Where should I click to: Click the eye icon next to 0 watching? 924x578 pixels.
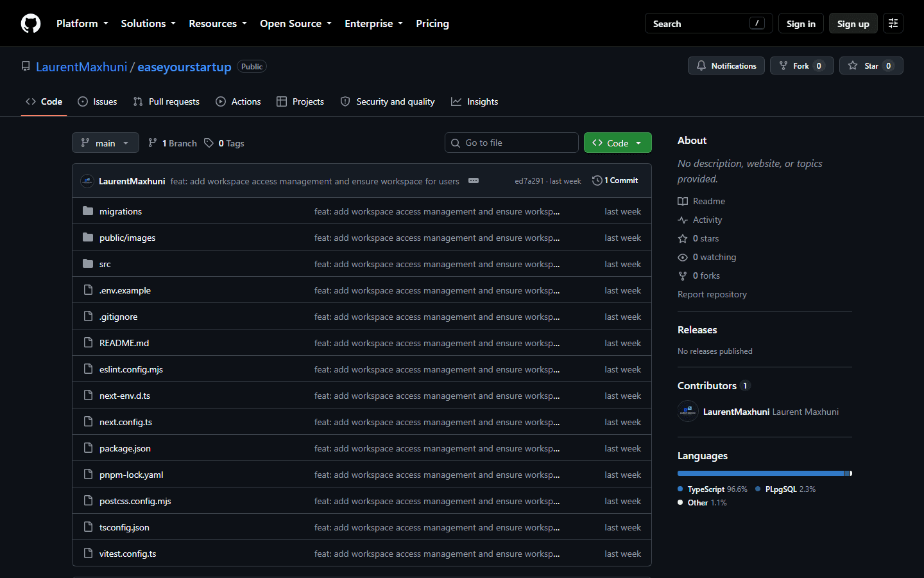pos(683,257)
